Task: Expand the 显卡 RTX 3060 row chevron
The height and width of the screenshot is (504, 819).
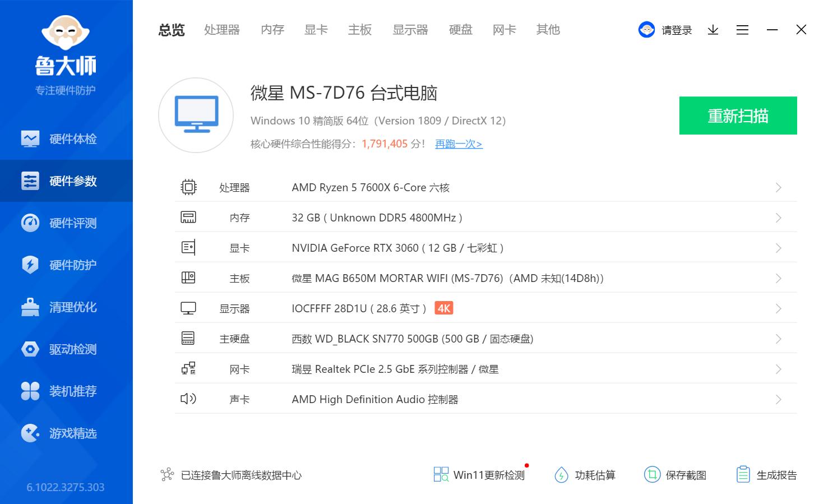Action: point(778,247)
